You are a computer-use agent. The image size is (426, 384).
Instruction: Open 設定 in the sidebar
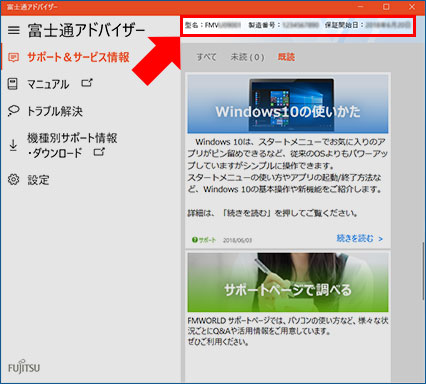pos(38,180)
